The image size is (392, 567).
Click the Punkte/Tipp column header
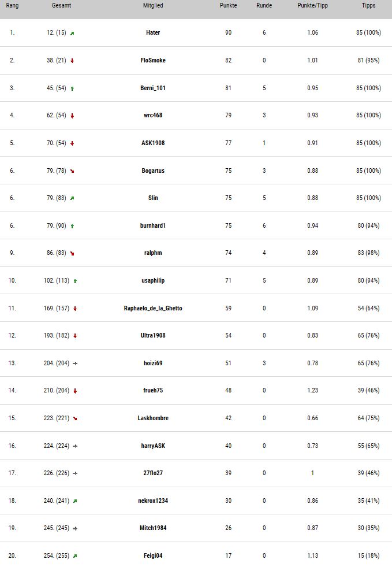[x=312, y=5]
